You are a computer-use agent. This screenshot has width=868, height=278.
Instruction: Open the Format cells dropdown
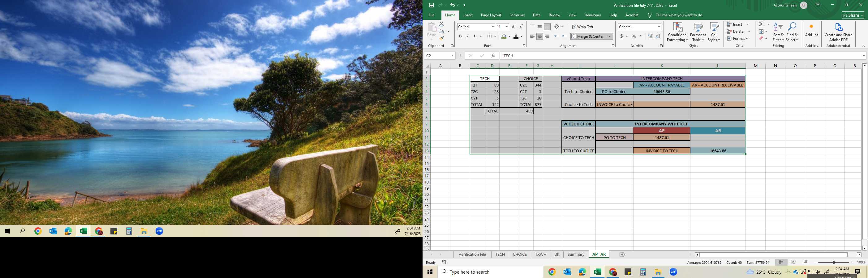[x=737, y=38]
